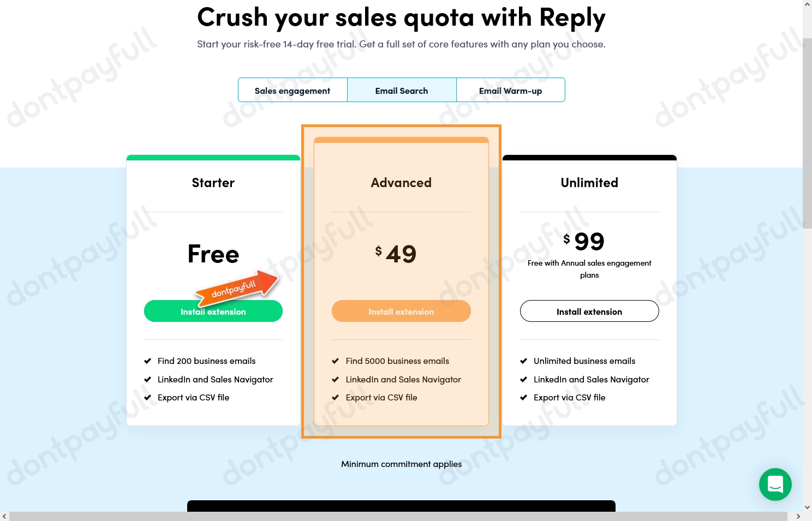Switch to the Sales engagement tab

tap(292, 90)
